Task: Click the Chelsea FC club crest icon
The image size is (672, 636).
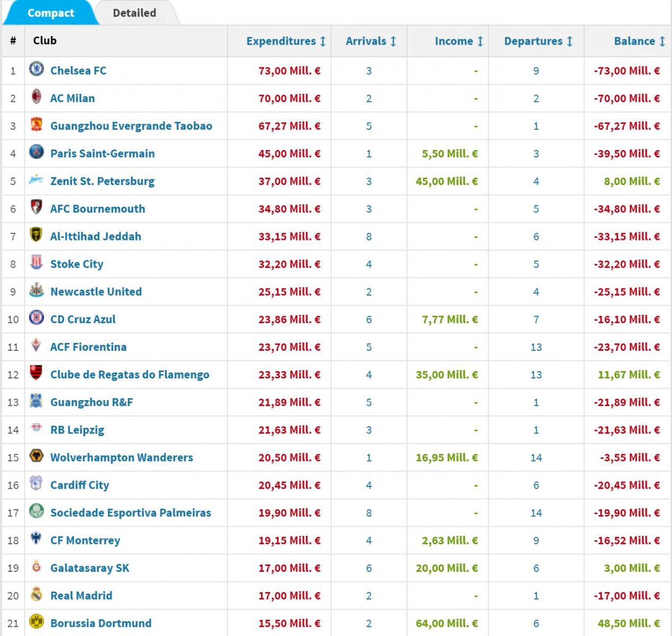Action: coord(36,69)
